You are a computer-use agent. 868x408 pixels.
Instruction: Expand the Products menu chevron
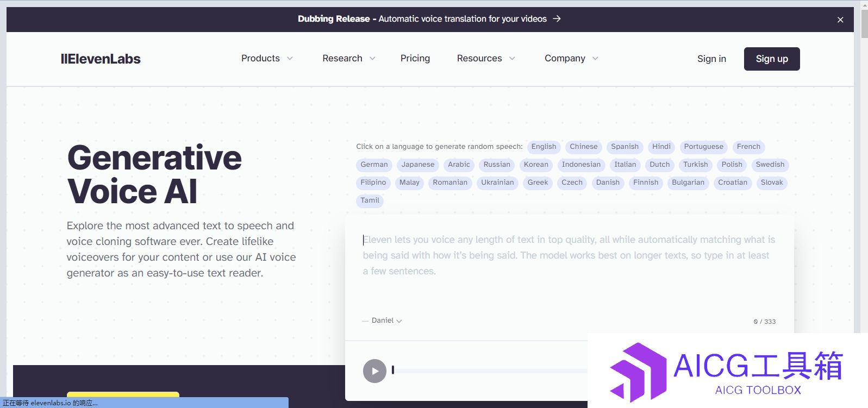pyautogui.click(x=290, y=59)
